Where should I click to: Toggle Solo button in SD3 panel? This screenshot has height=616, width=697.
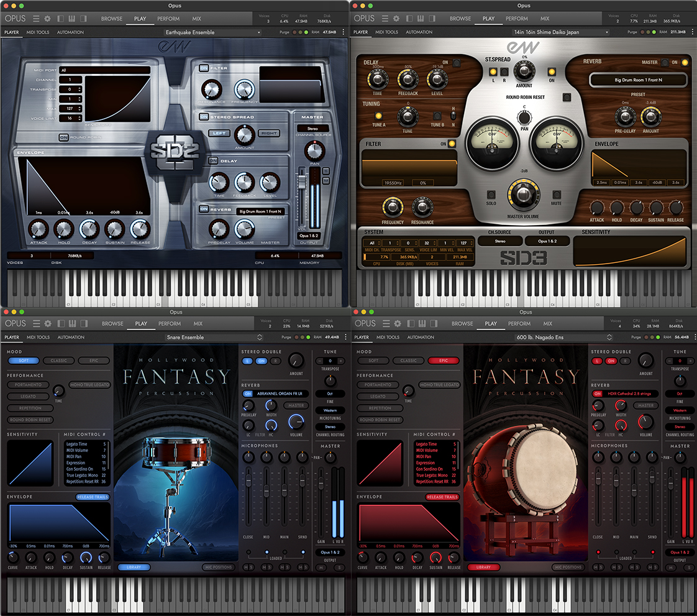click(491, 195)
